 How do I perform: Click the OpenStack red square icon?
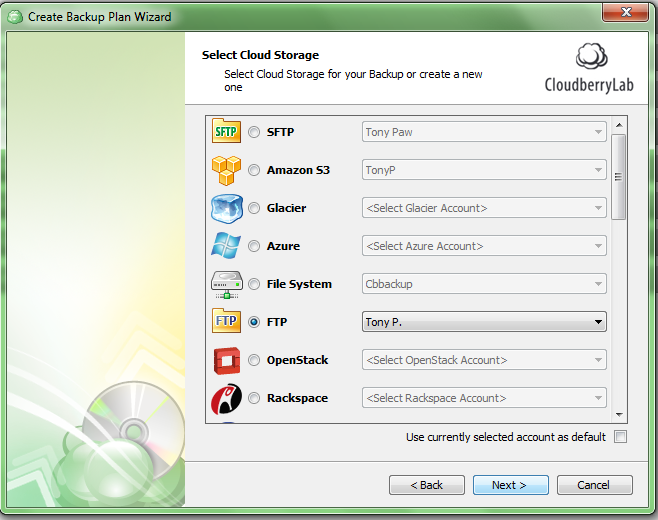pyautogui.click(x=227, y=361)
